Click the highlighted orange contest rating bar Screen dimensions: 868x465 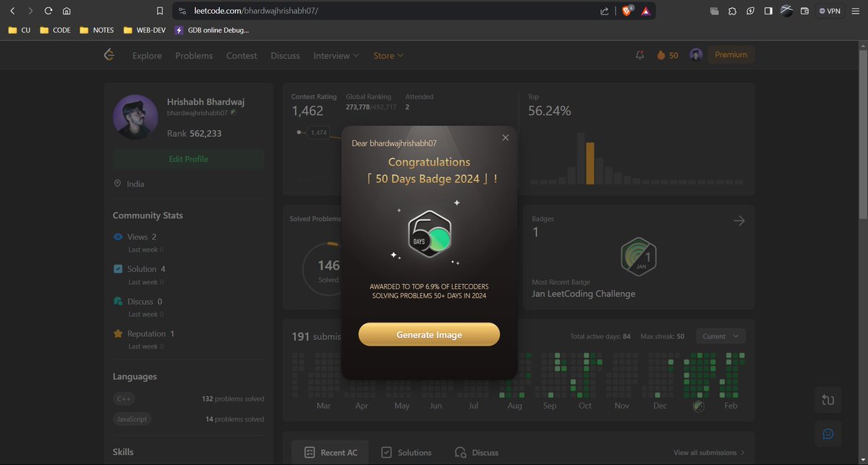pyautogui.click(x=590, y=163)
